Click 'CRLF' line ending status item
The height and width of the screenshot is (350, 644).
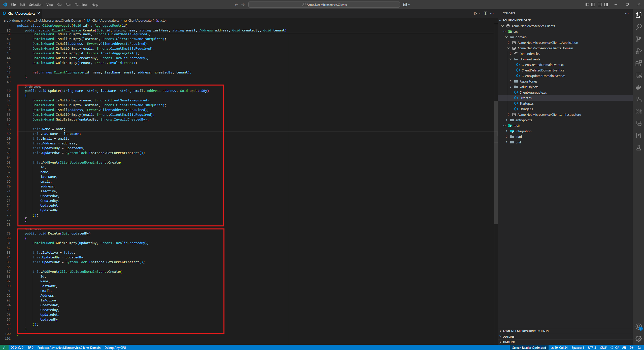[603, 347]
